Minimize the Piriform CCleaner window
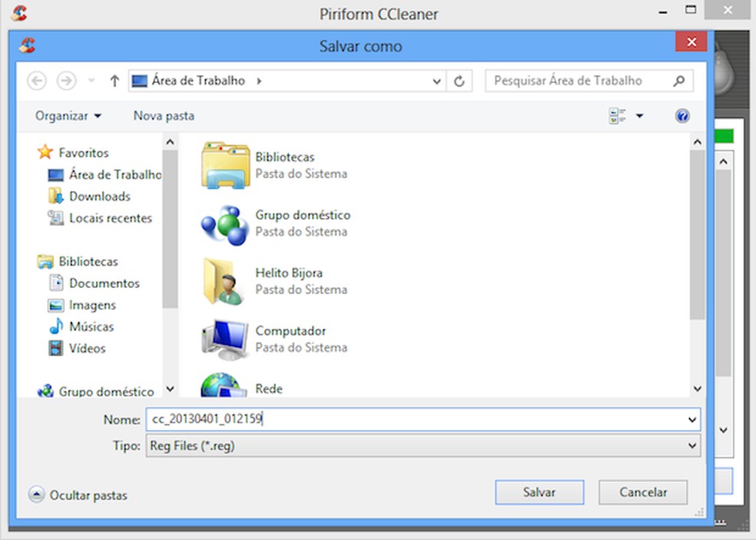The image size is (756, 540). point(664,12)
